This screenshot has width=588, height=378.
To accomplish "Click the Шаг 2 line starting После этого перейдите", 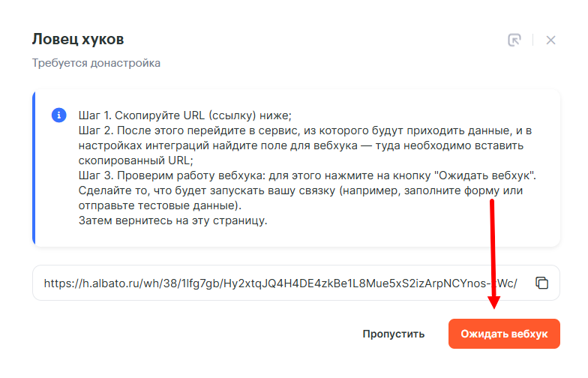I will pos(304,130).
